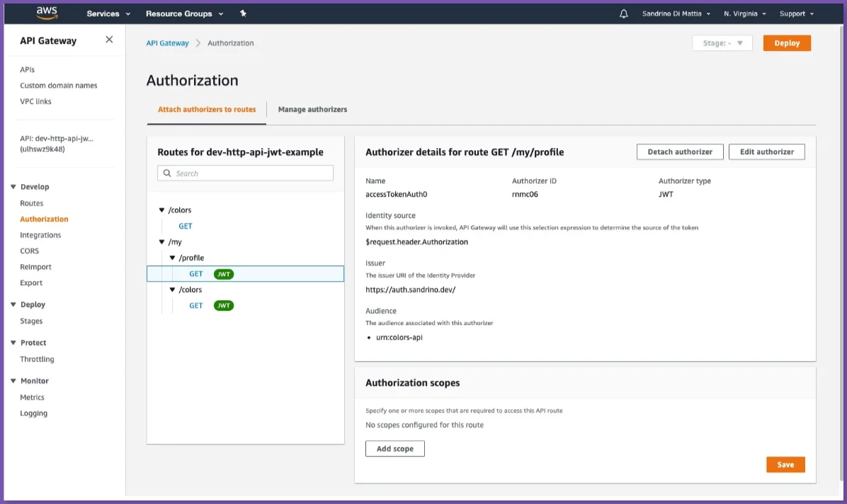The width and height of the screenshot is (847, 504).
Task: Click the JWT badge on GET /my/profile
Action: [x=224, y=274]
